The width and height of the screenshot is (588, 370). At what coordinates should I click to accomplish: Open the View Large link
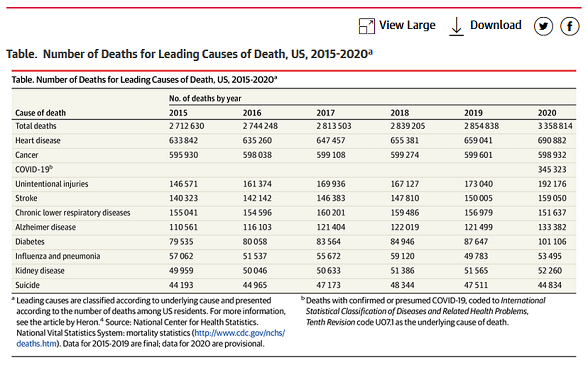(x=407, y=25)
